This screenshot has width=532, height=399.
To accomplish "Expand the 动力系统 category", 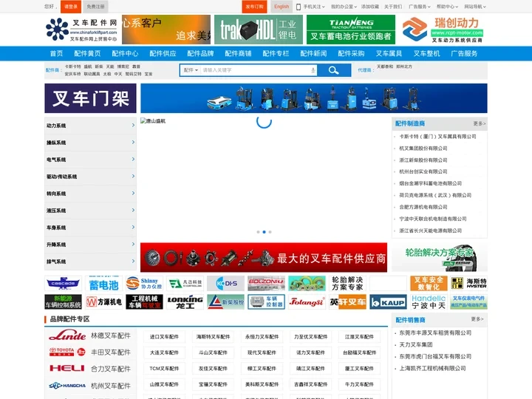I will point(91,126).
